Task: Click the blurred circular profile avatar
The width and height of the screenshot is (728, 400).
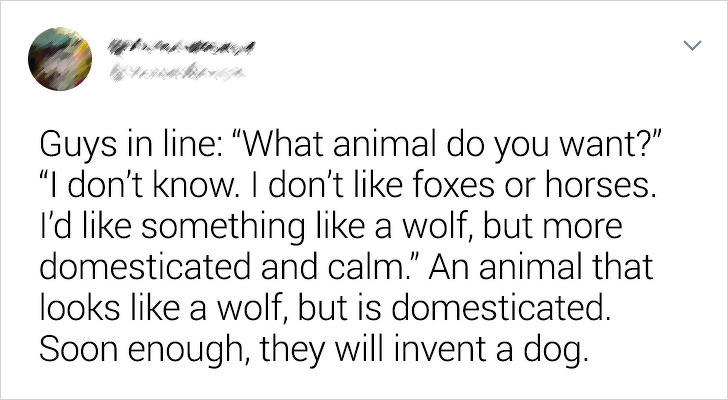Action: 60,59
